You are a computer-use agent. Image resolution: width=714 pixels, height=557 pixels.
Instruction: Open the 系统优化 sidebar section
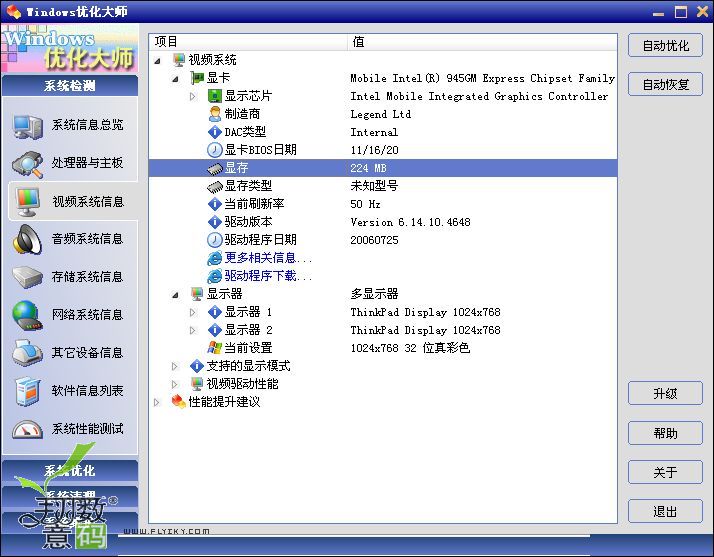[70, 470]
